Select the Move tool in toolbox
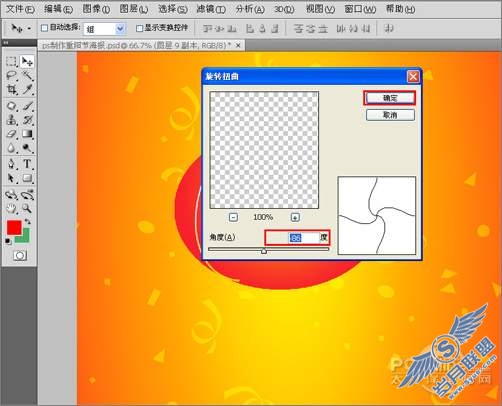This screenshot has height=406, width=502. click(x=27, y=61)
